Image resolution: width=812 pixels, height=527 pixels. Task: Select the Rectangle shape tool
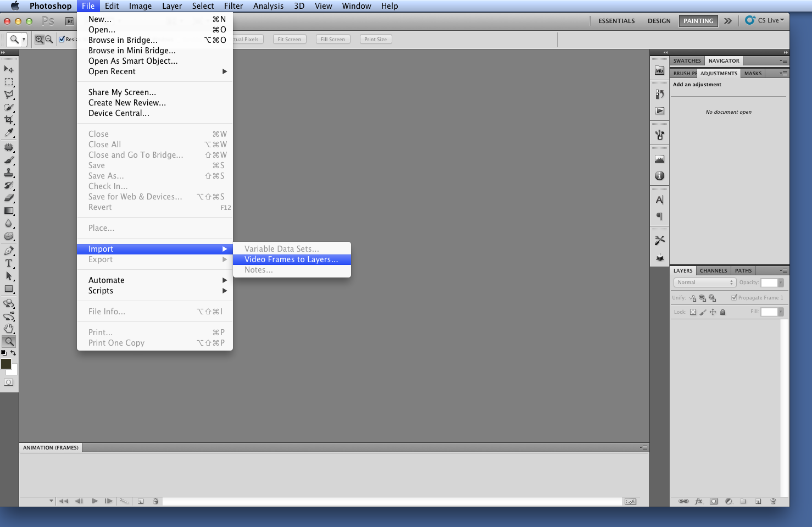point(9,289)
